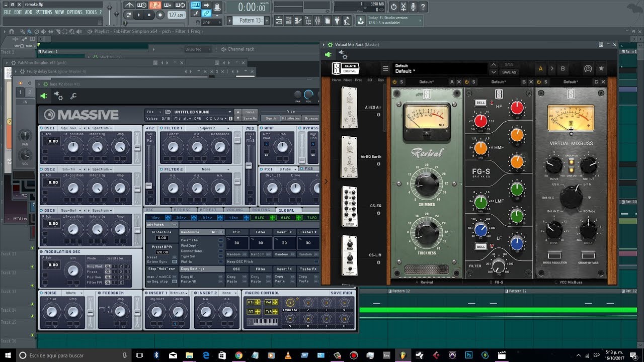Click the record button in FL transport
This screenshot has height=362, width=644.
coord(160,15)
